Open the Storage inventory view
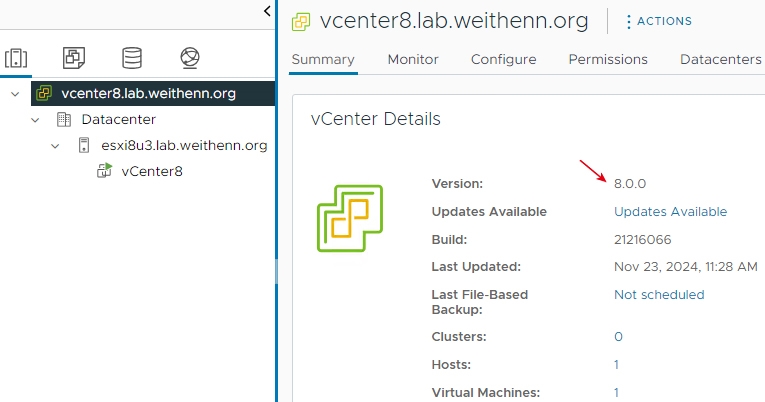This screenshot has width=765, height=402. click(132, 58)
